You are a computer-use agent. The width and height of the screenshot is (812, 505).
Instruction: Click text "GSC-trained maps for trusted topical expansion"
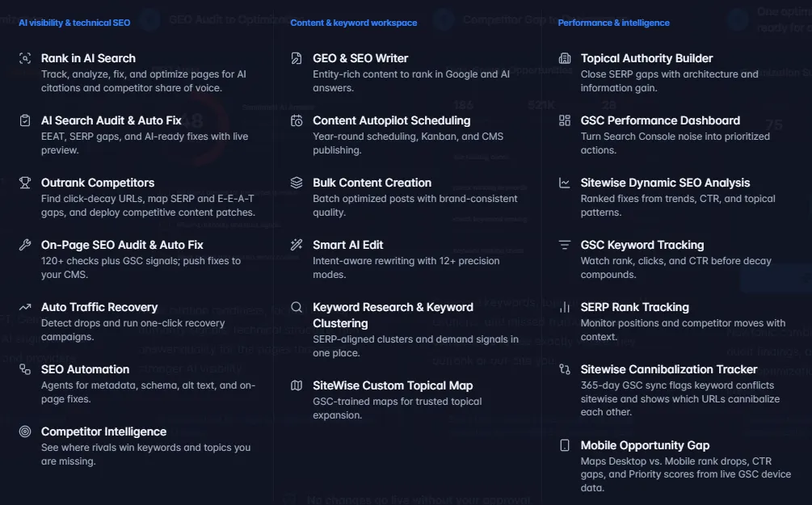coord(398,408)
